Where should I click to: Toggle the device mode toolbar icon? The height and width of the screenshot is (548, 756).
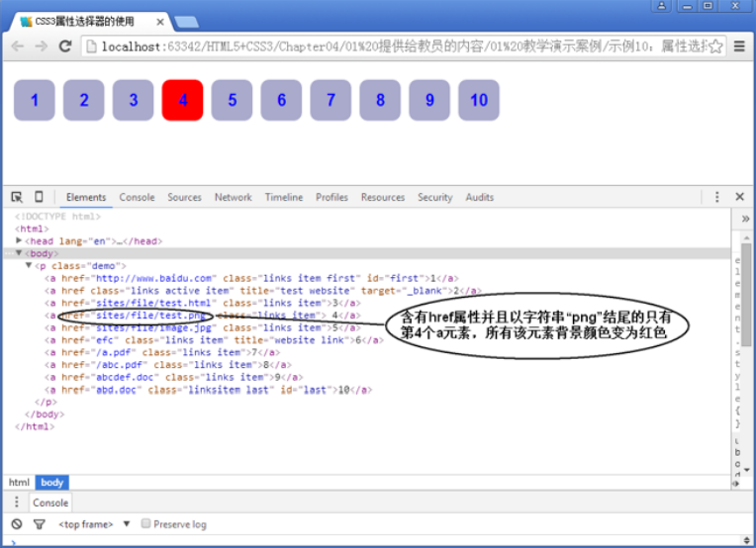click(x=39, y=197)
